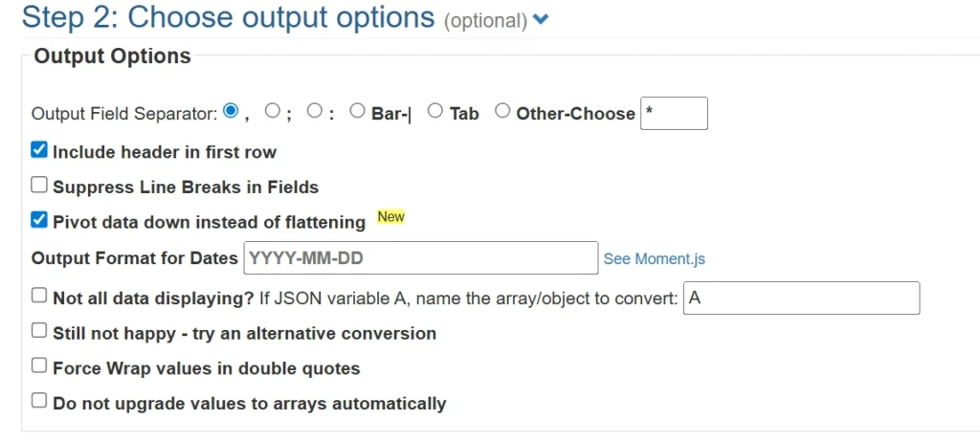Collapse the Step 2 chevron expander
Screen dimensions: 980x442
[x=541, y=19]
